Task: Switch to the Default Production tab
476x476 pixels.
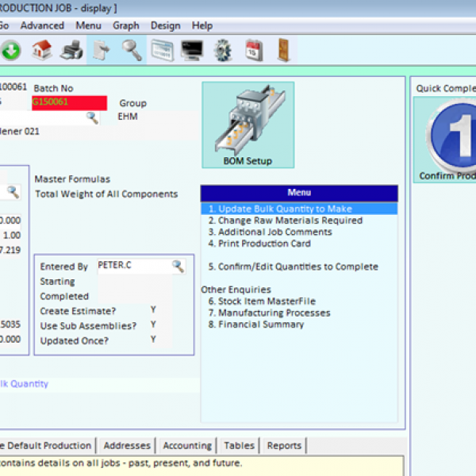Action: 48,445
